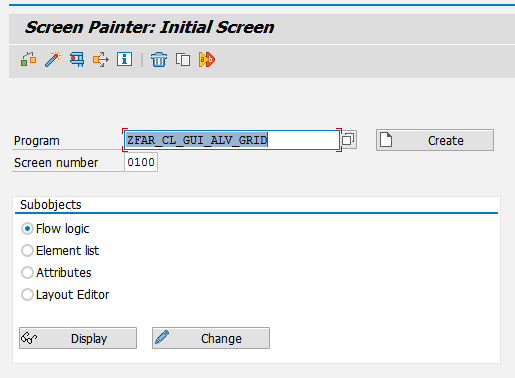Image resolution: width=515 pixels, height=378 pixels.
Task: Select the Layout Editor radio button
Action: point(27,295)
